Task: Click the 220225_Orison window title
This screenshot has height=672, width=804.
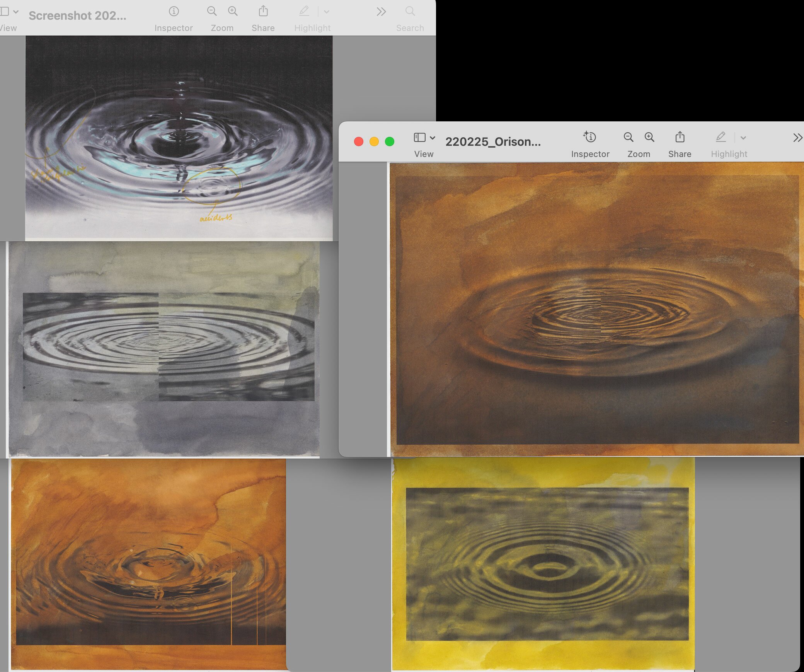Action: [493, 142]
